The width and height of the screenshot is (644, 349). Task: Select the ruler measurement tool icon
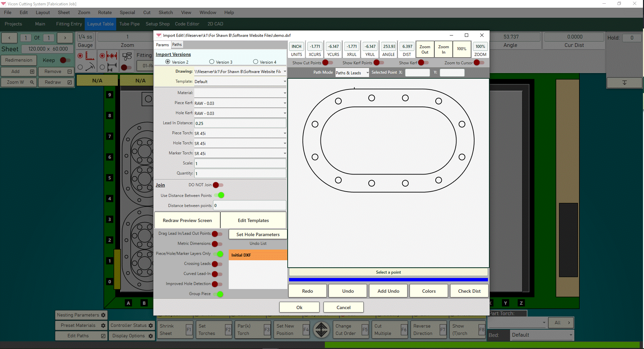(90, 56)
